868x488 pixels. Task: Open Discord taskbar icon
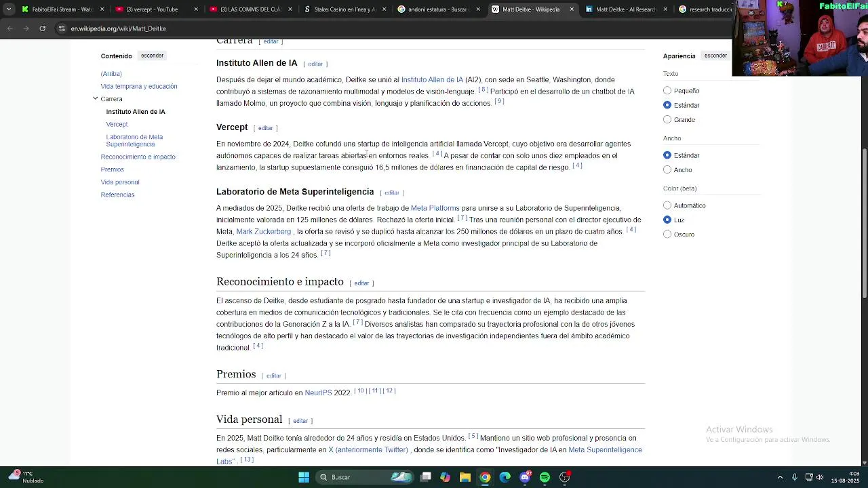[x=525, y=477]
